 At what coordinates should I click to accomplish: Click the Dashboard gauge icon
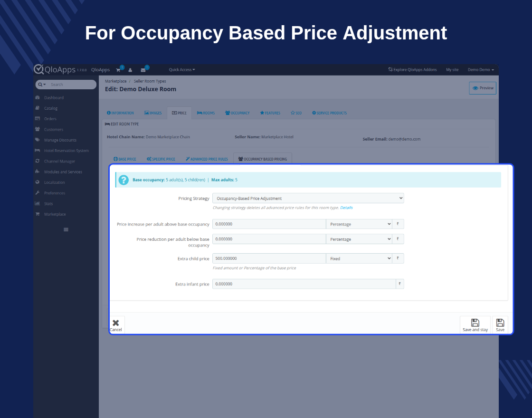click(38, 97)
